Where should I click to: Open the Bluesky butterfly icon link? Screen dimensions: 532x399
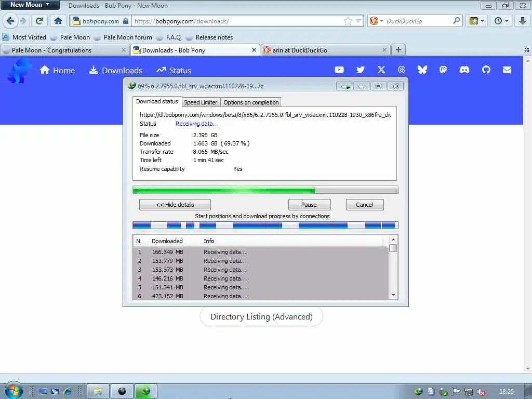point(422,70)
